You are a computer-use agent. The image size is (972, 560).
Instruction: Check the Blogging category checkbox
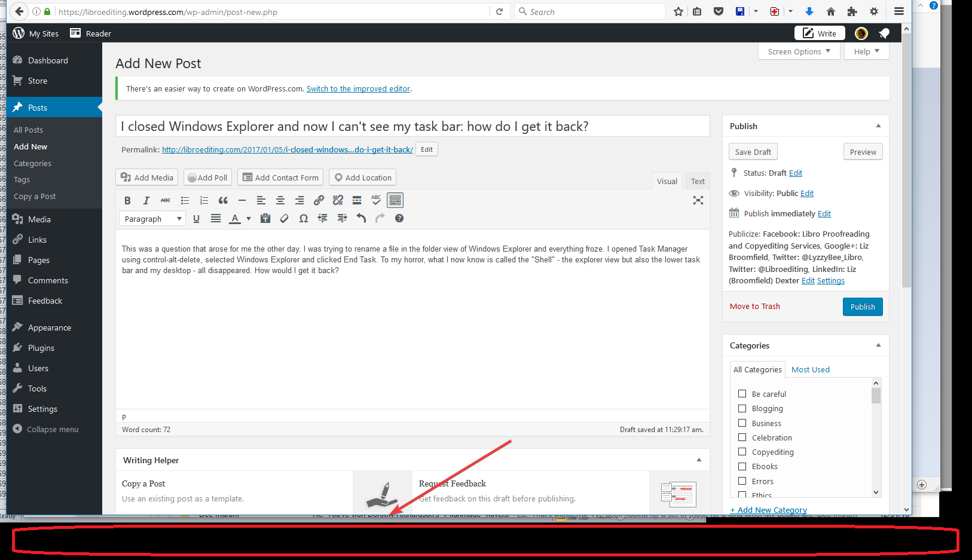tap(742, 409)
